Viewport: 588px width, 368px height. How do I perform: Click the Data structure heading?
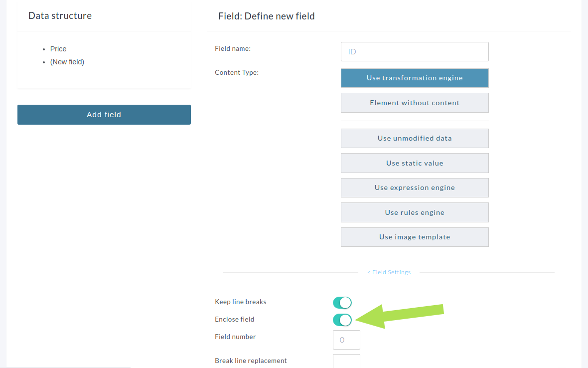(x=60, y=16)
